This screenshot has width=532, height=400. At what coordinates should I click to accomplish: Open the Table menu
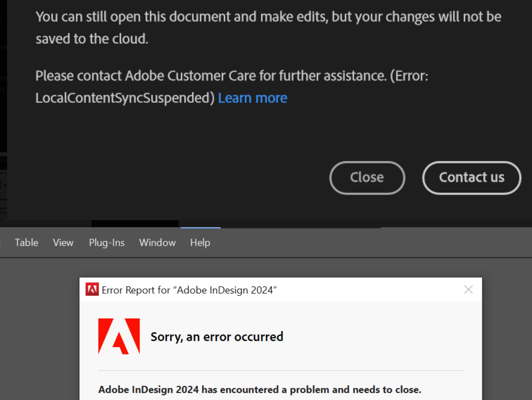coord(27,242)
